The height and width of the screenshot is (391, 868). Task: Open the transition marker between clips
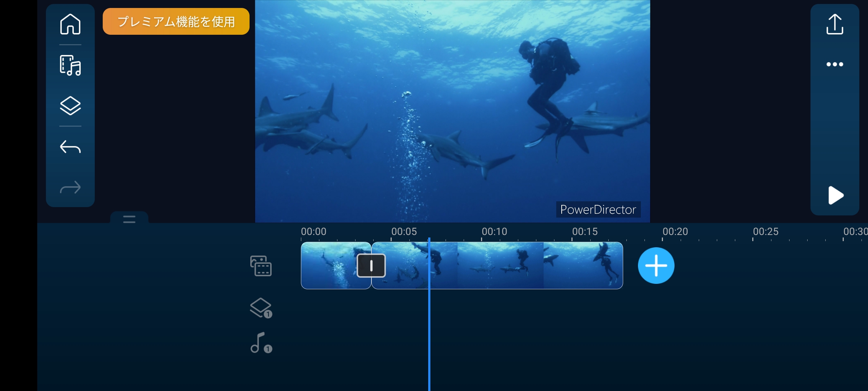[371, 266]
